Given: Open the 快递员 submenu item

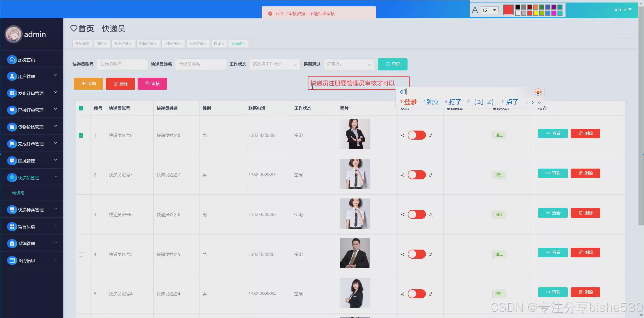Looking at the screenshot, I should [x=18, y=193].
